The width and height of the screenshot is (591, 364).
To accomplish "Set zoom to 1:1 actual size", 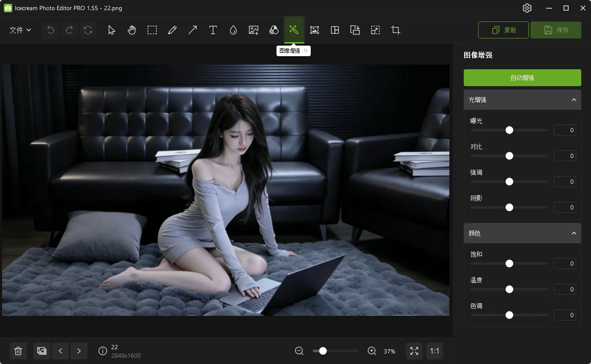I will click(x=435, y=351).
